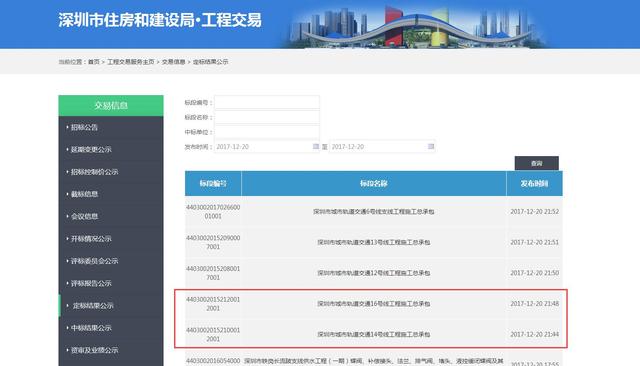Choose 评标委员会公示 in sidebar
The height and width of the screenshot is (366, 640).
[94, 261]
